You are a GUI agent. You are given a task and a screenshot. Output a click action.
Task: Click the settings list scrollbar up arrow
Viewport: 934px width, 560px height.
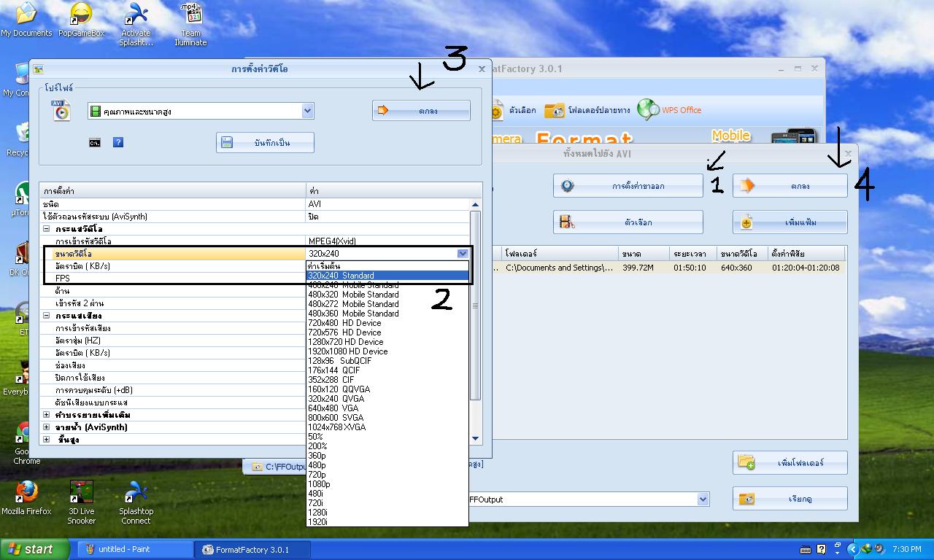476,205
